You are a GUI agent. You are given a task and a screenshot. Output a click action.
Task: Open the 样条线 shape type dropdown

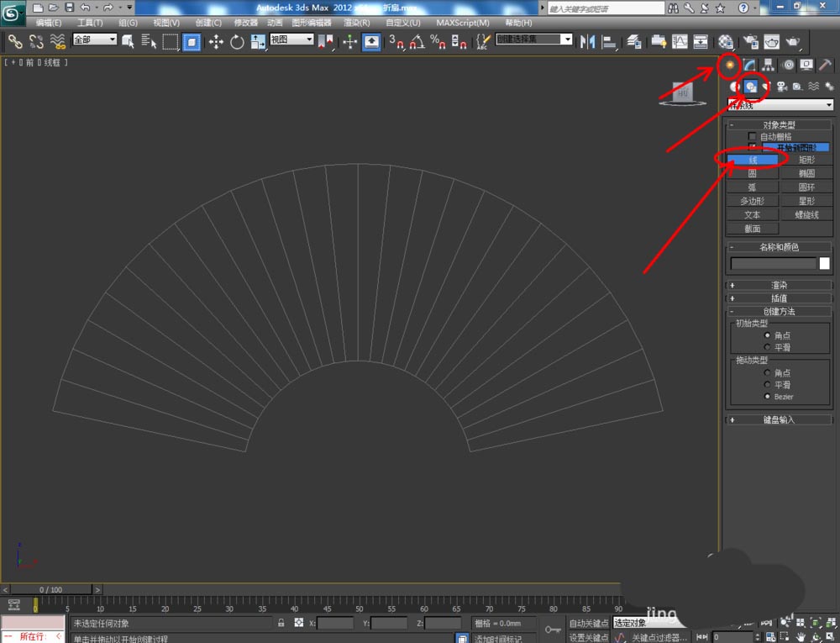point(780,105)
